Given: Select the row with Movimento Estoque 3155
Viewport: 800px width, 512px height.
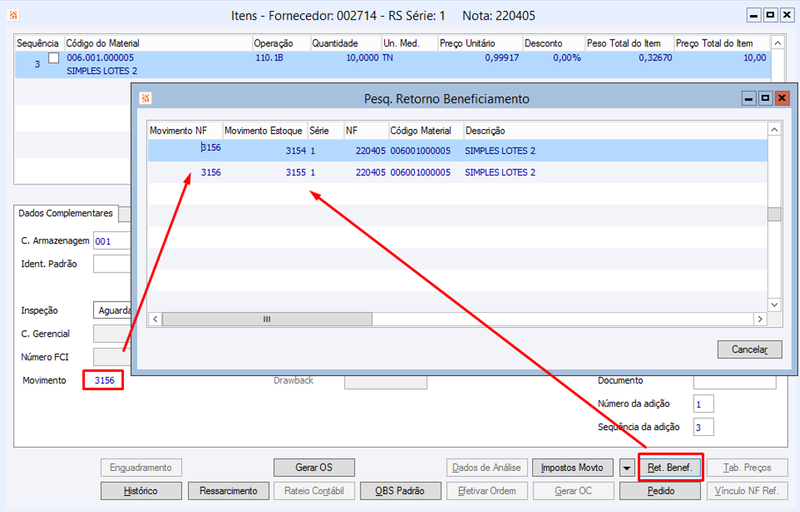Looking at the screenshot, I should [458, 172].
